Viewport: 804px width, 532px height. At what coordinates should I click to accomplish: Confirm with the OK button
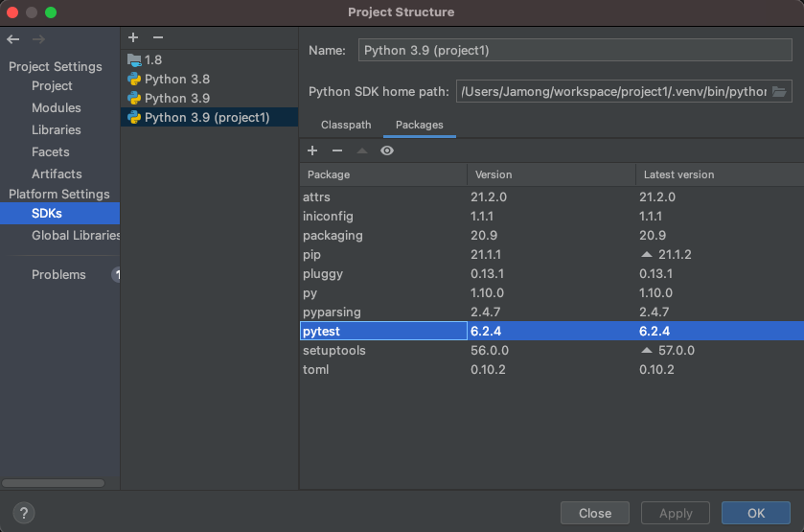coord(756,513)
